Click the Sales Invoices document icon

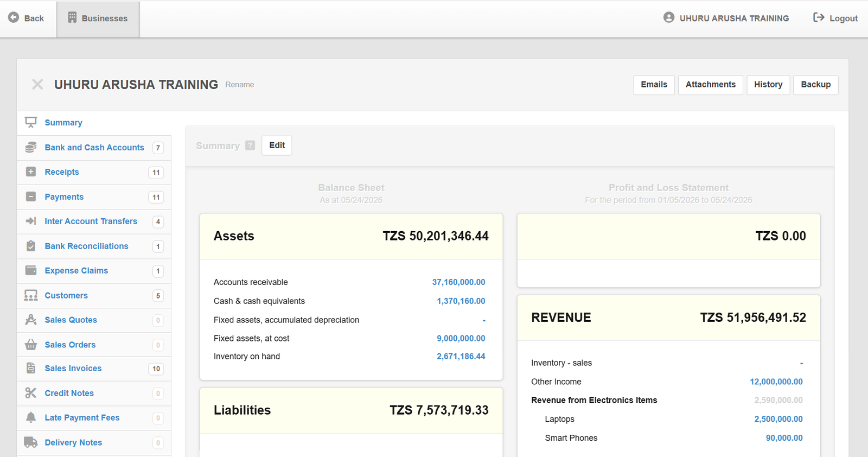pyautogui.click(x=31, y=368)
